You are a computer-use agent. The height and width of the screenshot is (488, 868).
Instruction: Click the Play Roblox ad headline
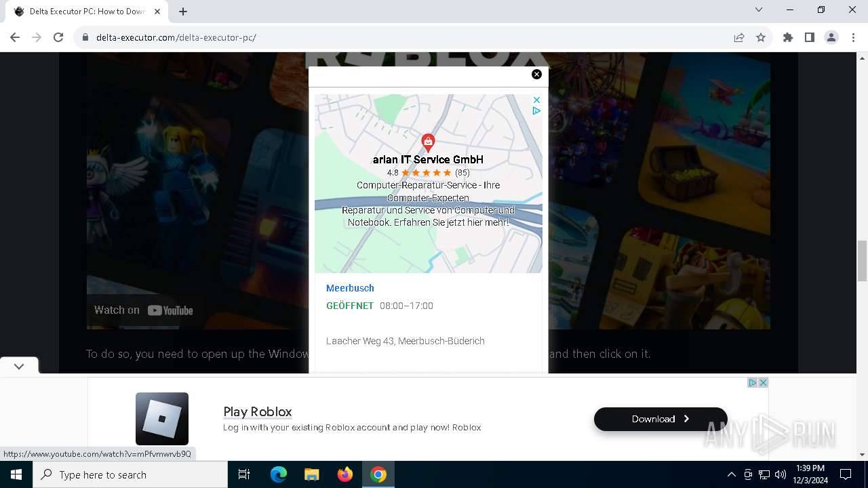click(x=258, y=411)
